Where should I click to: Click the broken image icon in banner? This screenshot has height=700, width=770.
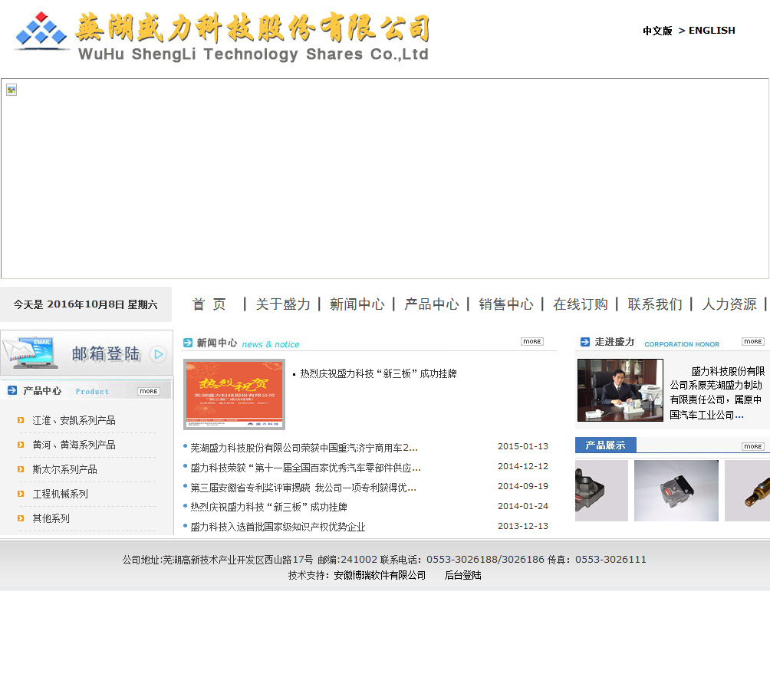tap(12, 90)
